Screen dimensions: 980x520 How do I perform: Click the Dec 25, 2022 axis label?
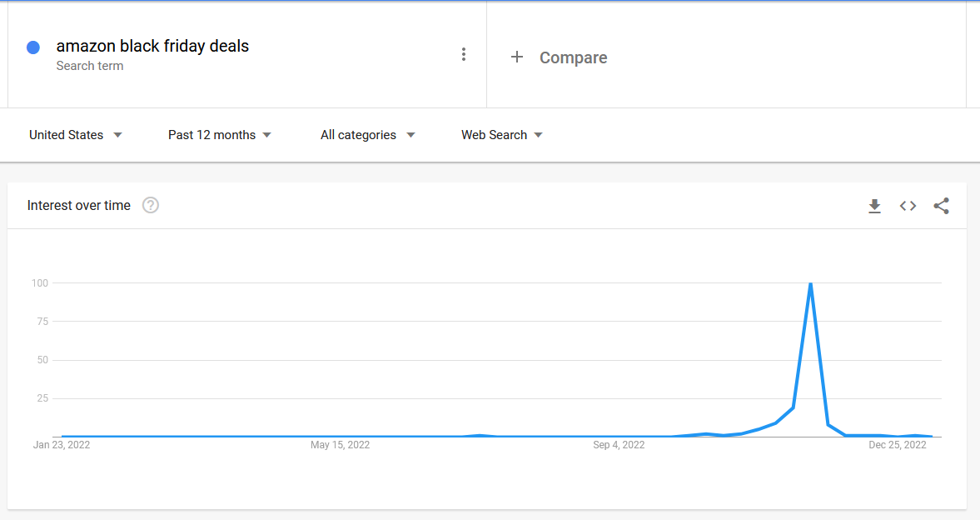897,445
